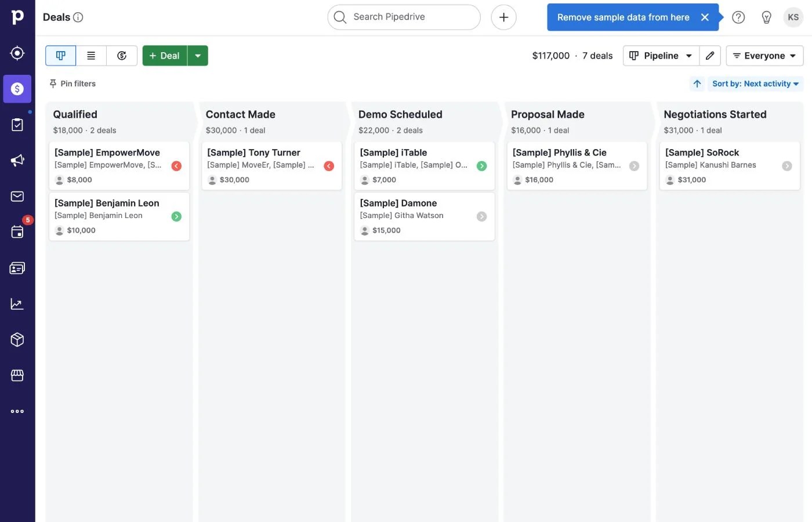
Task: Click the Search Pipedrive field
Action: pyautogui.click(x=404, y=17)
